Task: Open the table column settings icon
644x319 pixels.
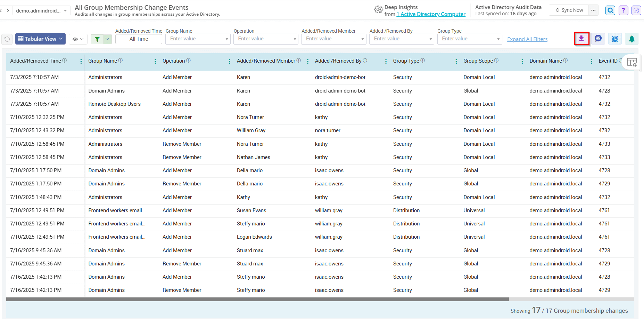Action: [x=633, y=62]
